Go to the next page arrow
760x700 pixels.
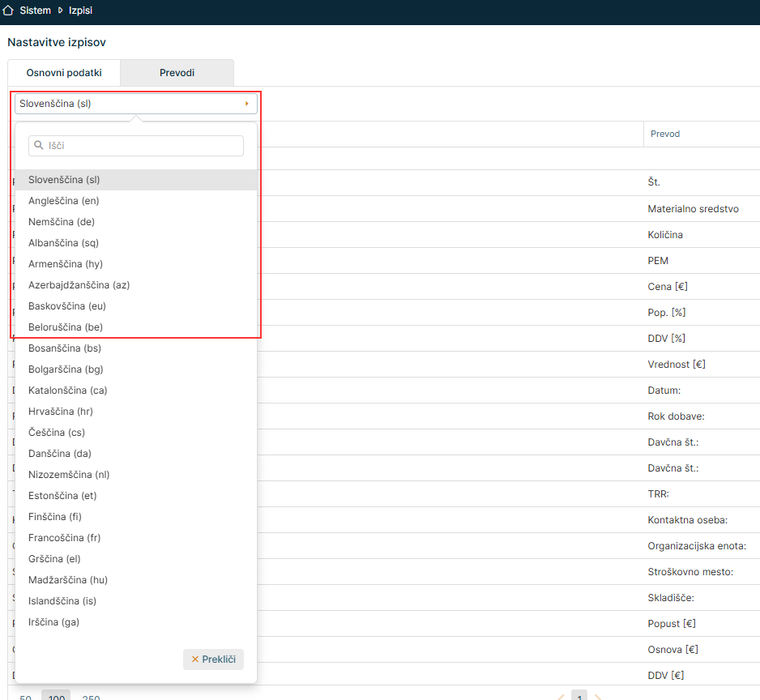pos(599,697)
